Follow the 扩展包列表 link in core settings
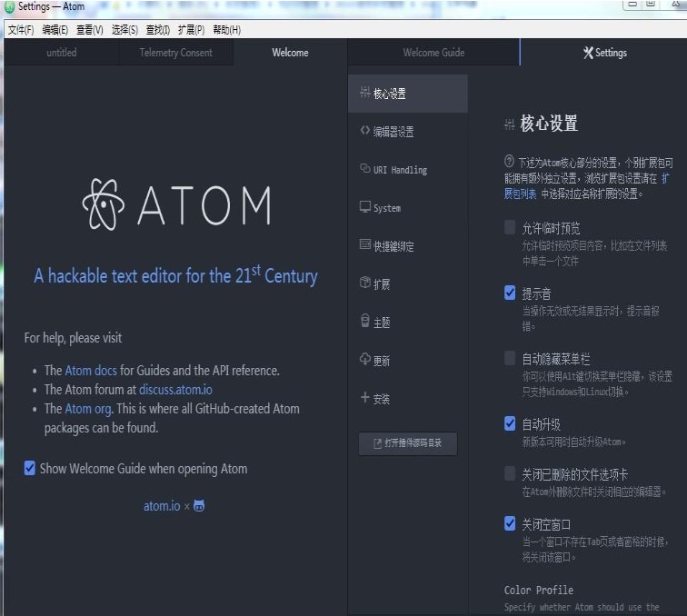This screenshot has width=687, height=616. point(520,194)
